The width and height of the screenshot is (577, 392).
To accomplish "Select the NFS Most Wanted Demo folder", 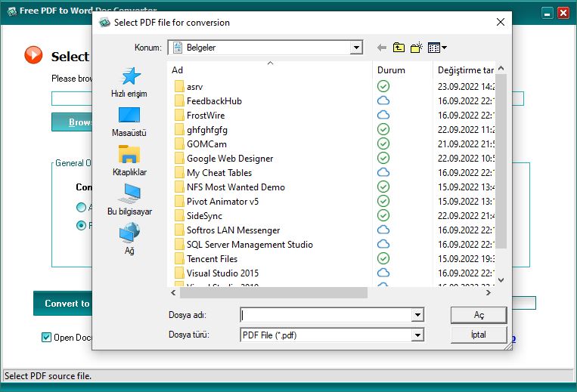I will pos(230,187).
